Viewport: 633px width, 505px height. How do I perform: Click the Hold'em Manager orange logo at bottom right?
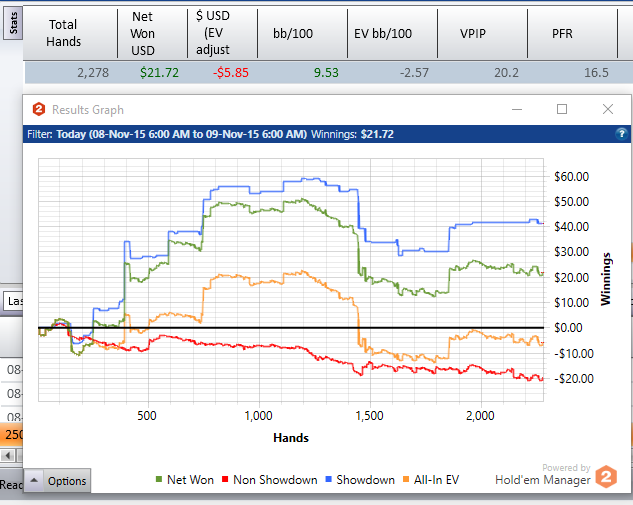click(607, 477)
